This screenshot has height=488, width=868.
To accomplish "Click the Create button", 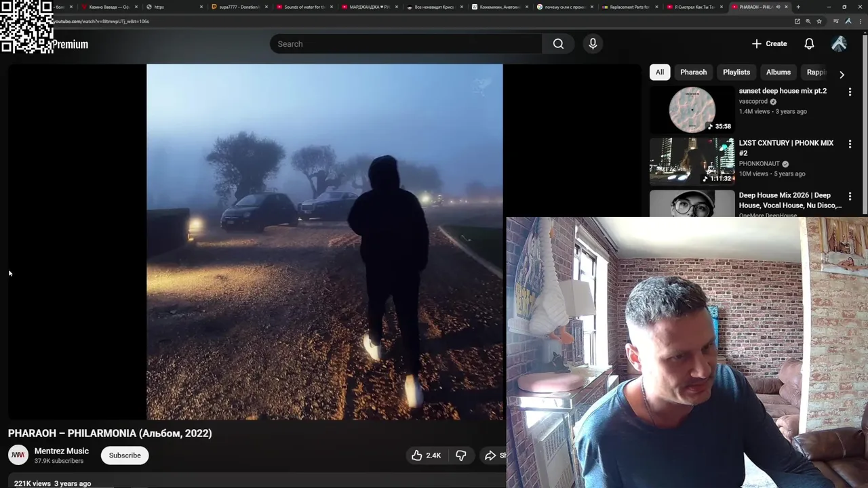I will click(x=770, y=44).
